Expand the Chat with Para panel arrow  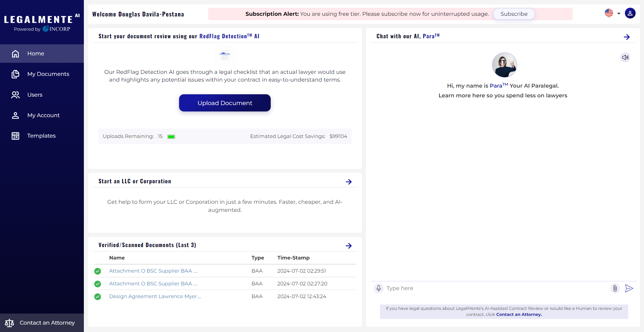(x=627, y=37)
